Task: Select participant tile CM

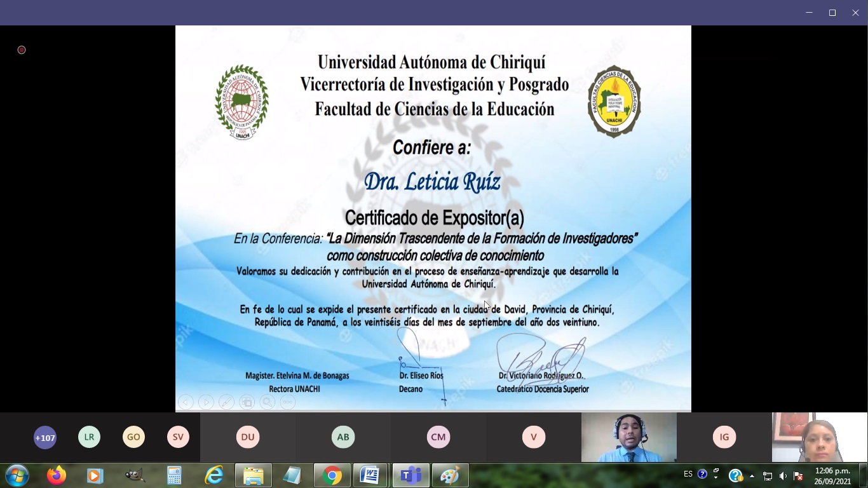Action: click(x=438, y=437)
